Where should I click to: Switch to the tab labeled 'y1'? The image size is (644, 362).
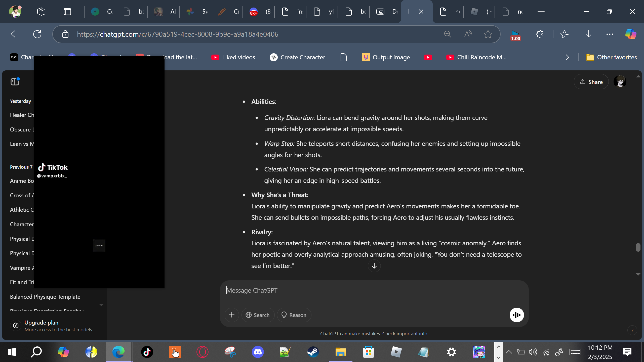pos(322,12)
